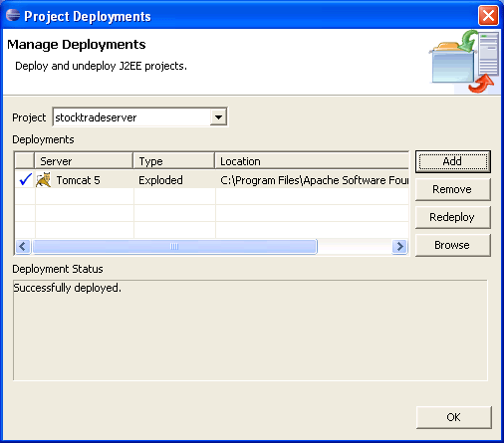The image size is (504, 443).
Task: Click the horizontal scrollbar thumb
Action: pos(174,247)
